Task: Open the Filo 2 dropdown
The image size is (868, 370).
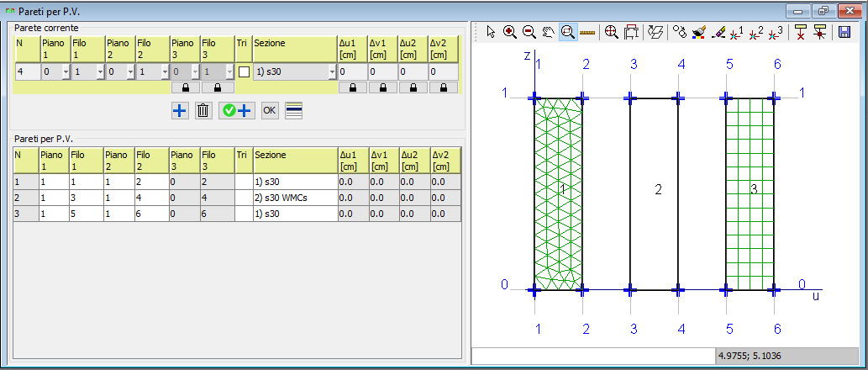Action: [165, 72]
